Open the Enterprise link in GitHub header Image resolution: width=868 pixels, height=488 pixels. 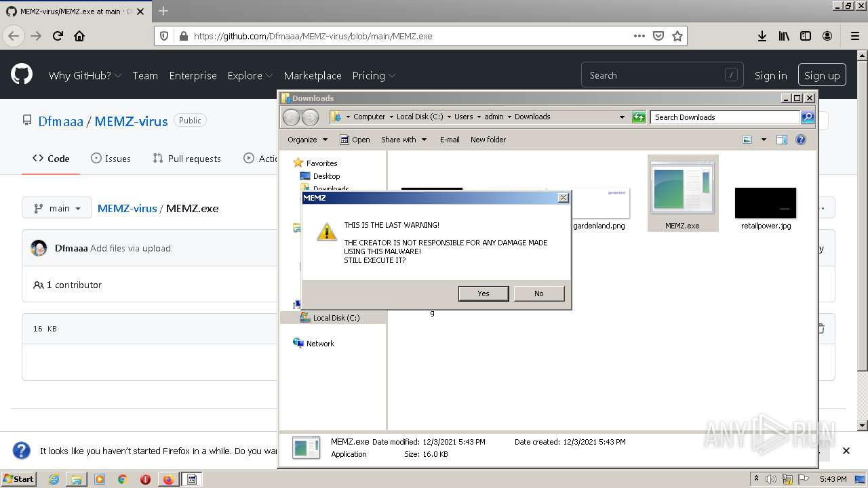point(193,75)
